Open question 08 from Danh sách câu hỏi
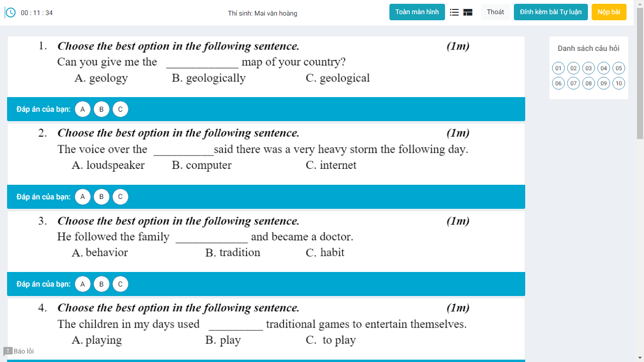This screenshot has width=644, height=362. (588, 83)
